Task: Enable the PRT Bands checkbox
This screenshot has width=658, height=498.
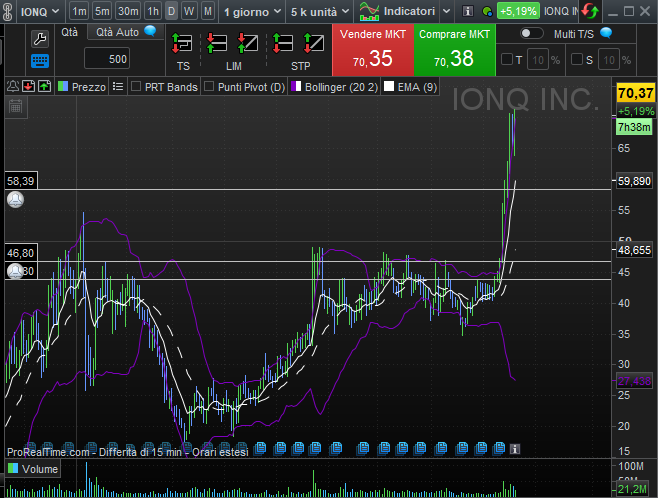Action: tap(136, 87)
